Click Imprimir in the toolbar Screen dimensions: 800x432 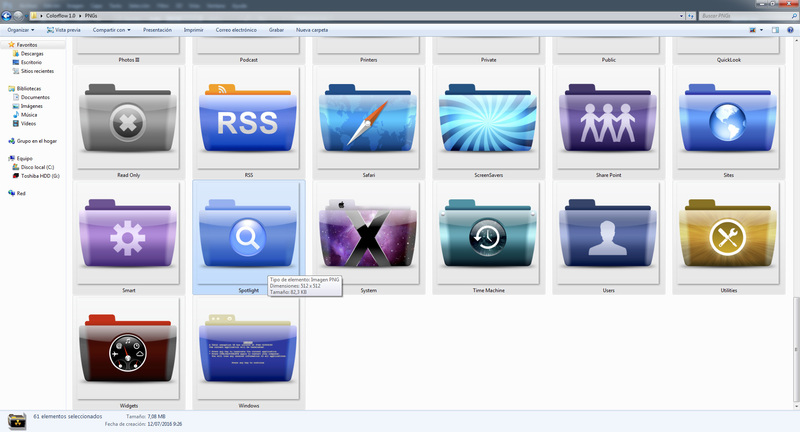(x=193, y=30)
